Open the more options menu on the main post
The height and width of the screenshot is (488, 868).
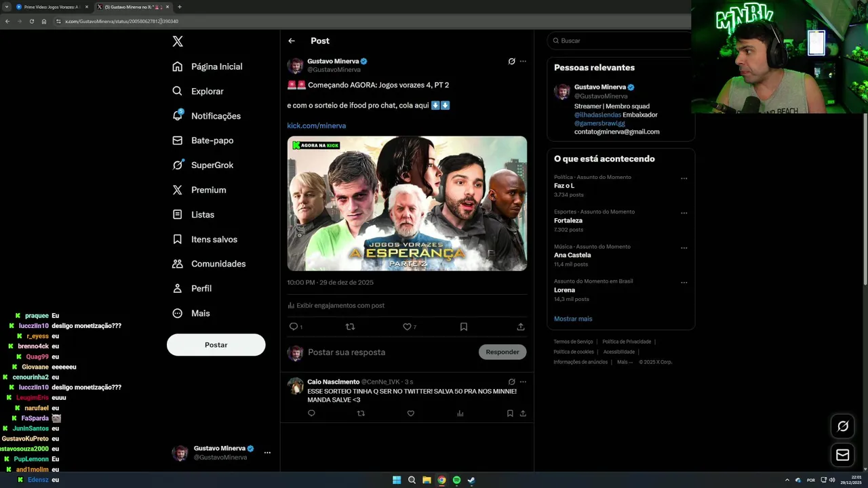pyautogui.click(x=523, y=61)
